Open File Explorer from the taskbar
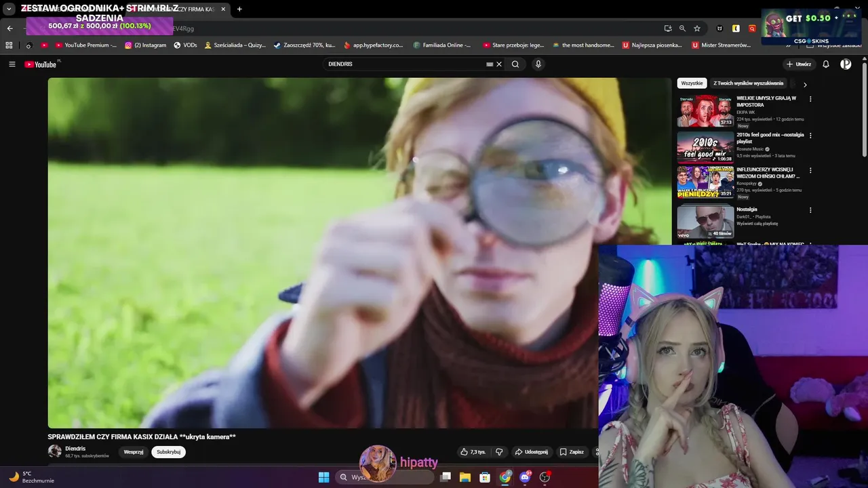 (465, 477)
